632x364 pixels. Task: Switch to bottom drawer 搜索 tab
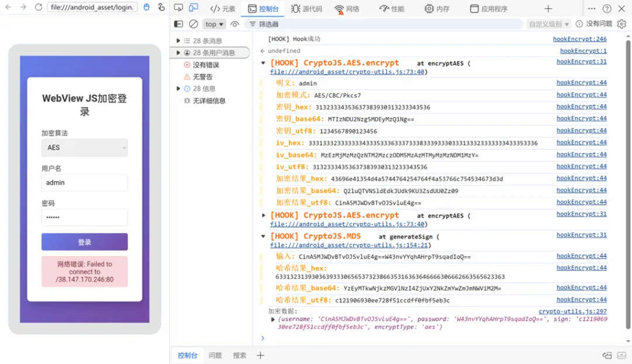coord(239,355)
